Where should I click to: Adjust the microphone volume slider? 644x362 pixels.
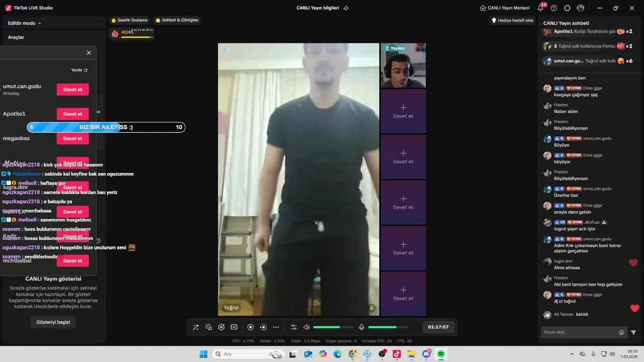[x=388, y=327]
